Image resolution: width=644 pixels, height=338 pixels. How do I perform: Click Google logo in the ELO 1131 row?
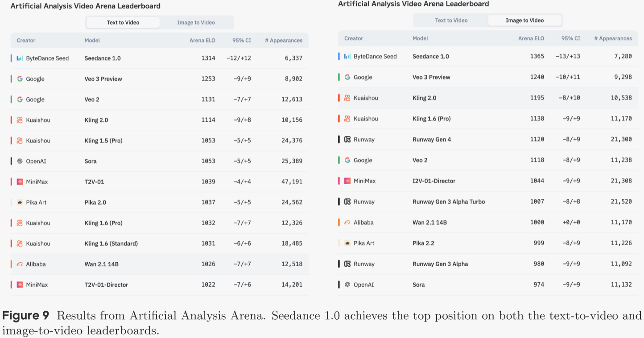(20, 99)
